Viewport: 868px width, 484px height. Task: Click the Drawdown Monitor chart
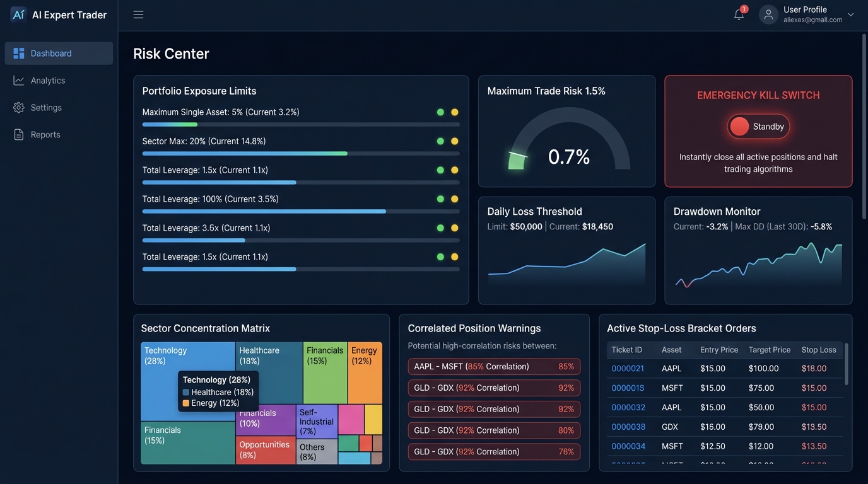pyautogui.click(x=758, y=265)
